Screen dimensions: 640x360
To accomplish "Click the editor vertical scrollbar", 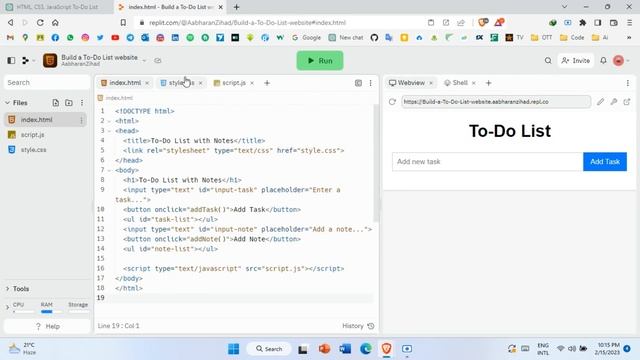I will (x=376, y=163).
